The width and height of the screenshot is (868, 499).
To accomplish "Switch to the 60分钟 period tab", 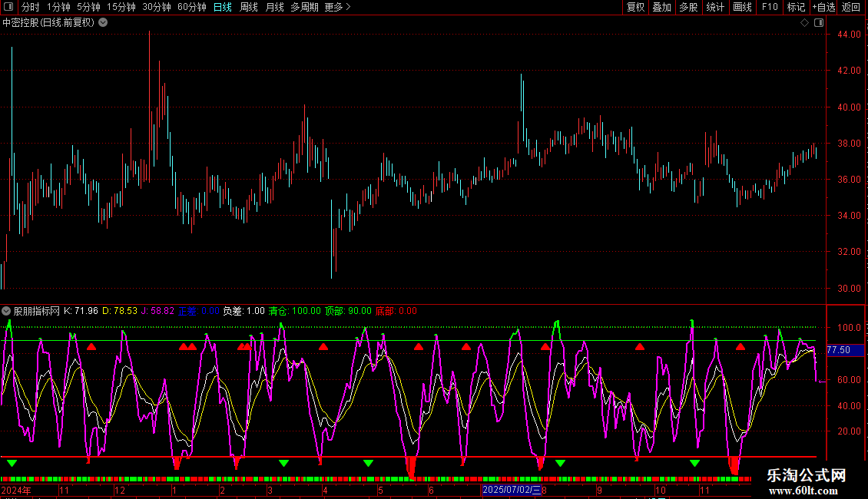I will tap(191, 7).
